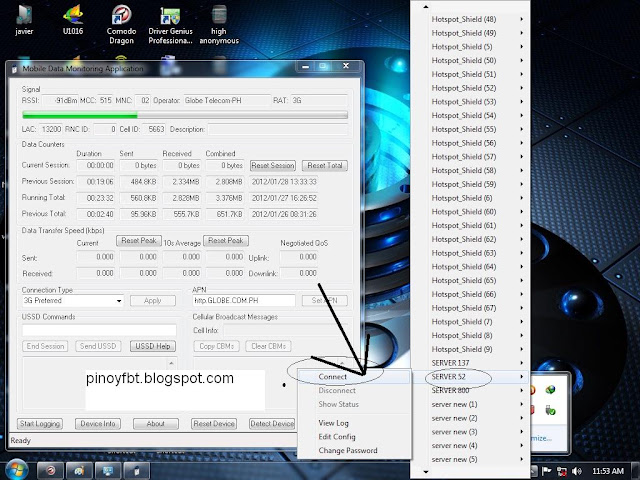Open the high anonymous desktop icon
This screenshot has height=480, width=640.
click(x=219, y=24)
